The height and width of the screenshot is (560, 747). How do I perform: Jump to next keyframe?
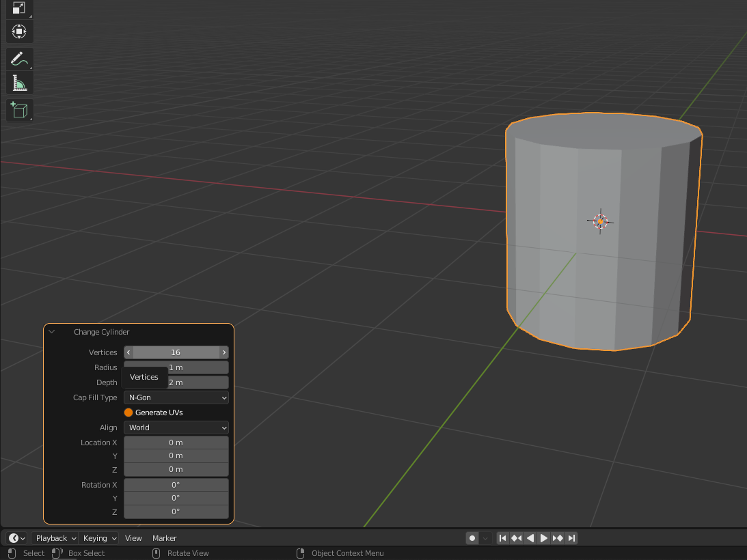pyautogui.click(x=558, y=538)
